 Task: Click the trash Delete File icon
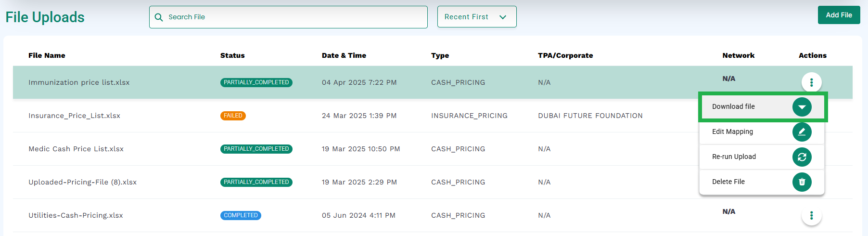click(802, 182)
